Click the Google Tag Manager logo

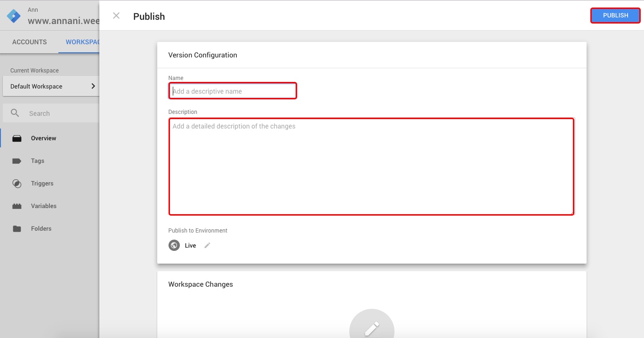[x=14, y=16]
